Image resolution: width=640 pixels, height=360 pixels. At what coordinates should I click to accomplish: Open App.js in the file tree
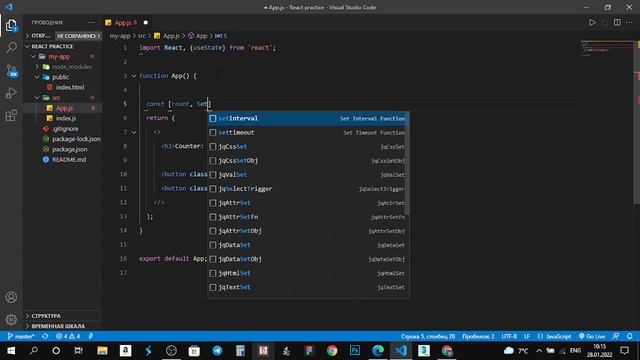pos(64,108)
